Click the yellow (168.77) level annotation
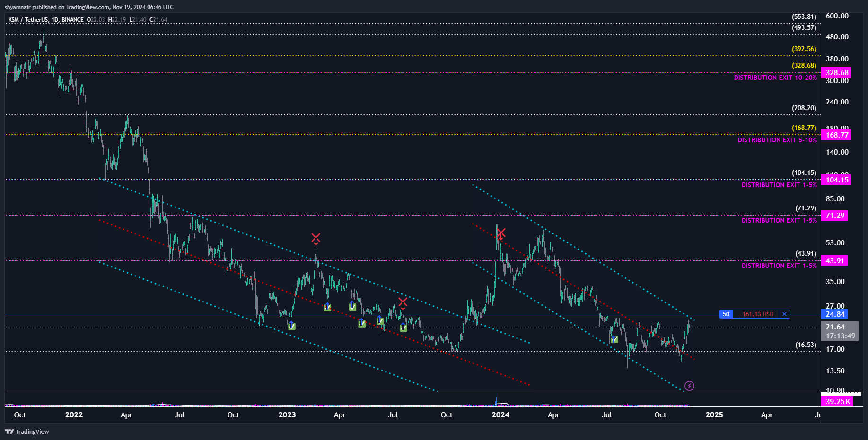This screenshot has width=868, height=440. tap(804, 128)
